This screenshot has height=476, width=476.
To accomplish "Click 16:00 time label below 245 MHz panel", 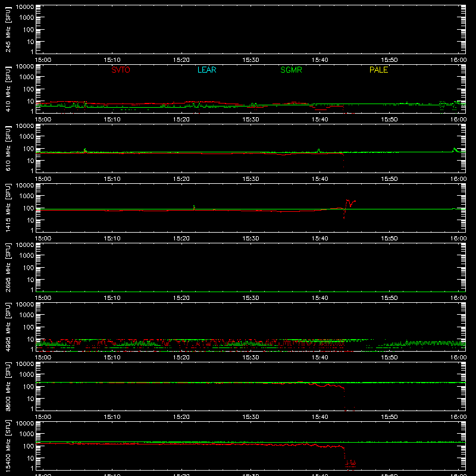I will click(x=458, y=60).
